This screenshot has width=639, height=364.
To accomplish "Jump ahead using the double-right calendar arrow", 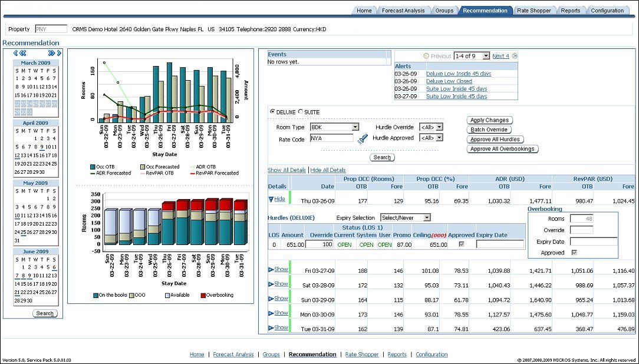I will (52, 53).
